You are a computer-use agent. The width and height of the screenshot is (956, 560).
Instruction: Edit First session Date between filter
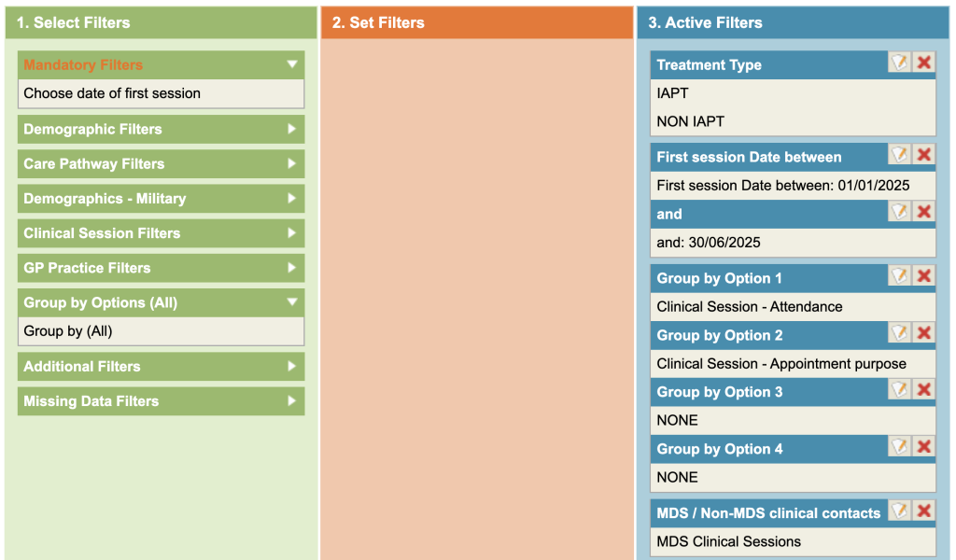(x=899, y=155)
